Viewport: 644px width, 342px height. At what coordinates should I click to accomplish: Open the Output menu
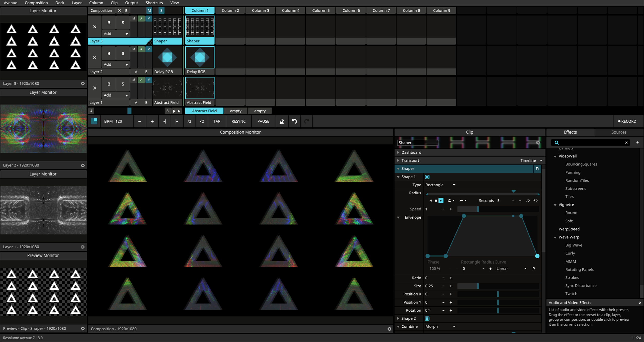(131, 3)
